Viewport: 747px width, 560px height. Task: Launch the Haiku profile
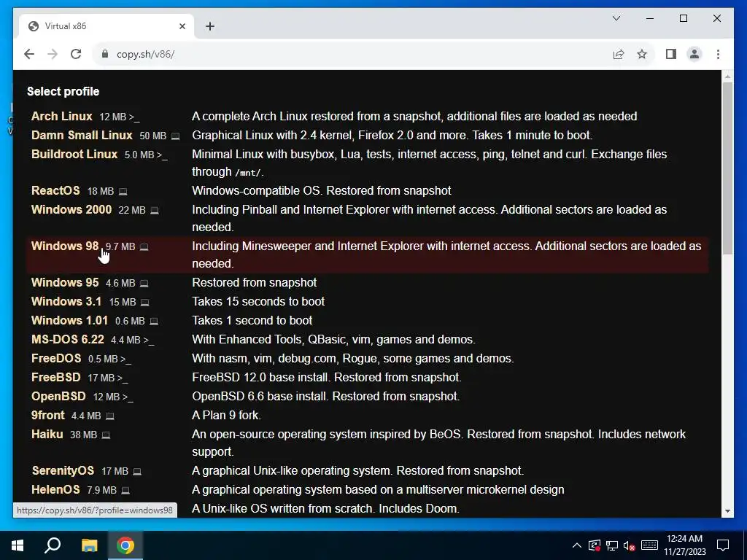(x=47, y=435)
